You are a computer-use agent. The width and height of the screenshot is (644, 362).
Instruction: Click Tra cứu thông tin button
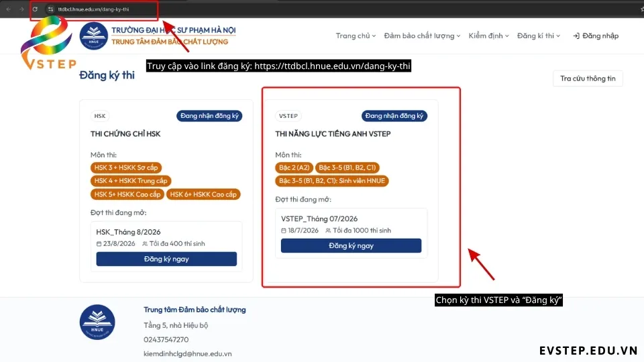[x=588, y=78]
